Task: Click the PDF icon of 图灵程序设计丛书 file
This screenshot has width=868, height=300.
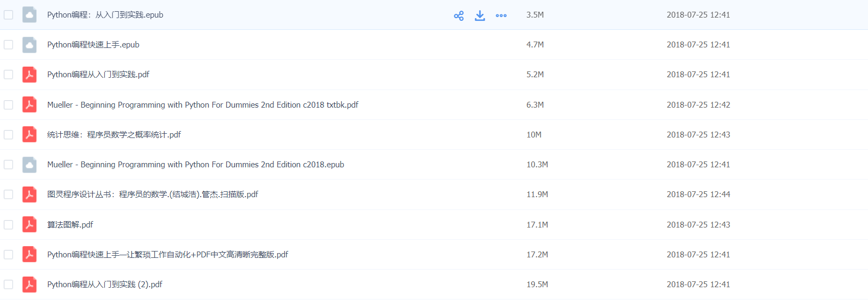Action: (x=30, y=194)
